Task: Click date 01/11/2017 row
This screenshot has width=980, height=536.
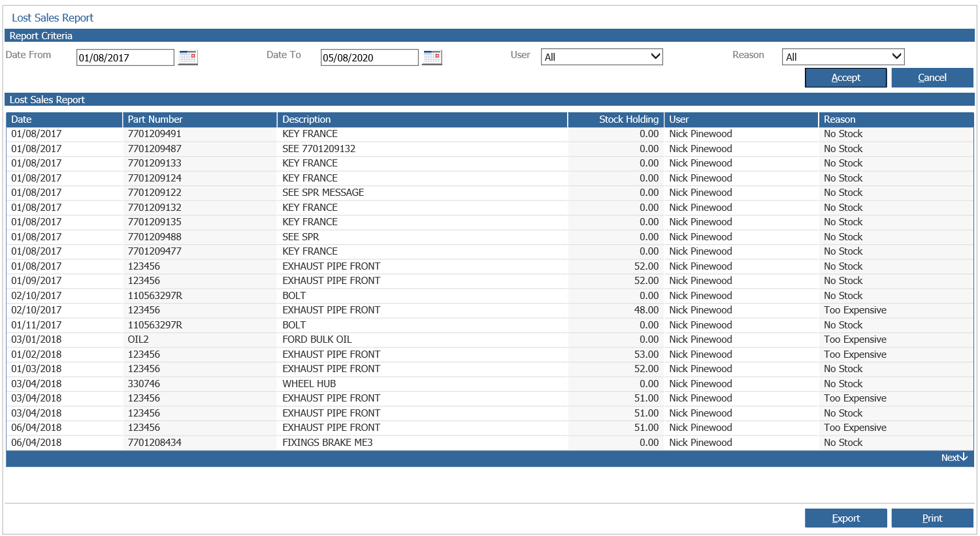Action: (x=37, y=325)
